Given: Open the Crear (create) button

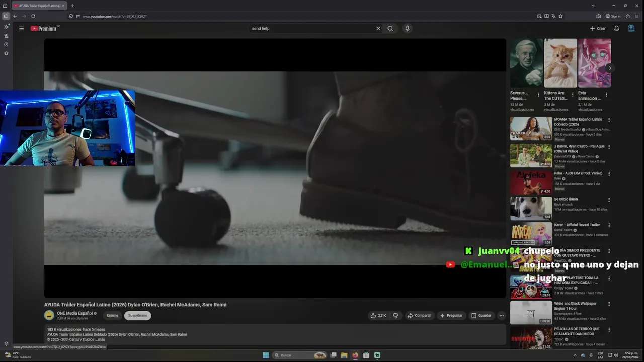Looking at the screenshot, I should pos(598,28).
